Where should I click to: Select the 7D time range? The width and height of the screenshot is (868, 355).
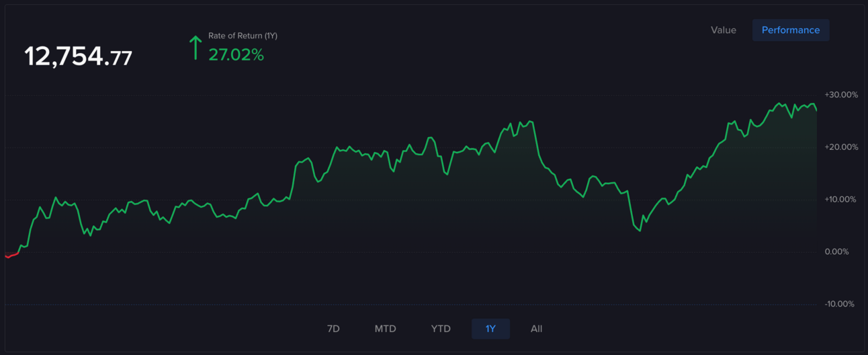(x=333, y=329)
